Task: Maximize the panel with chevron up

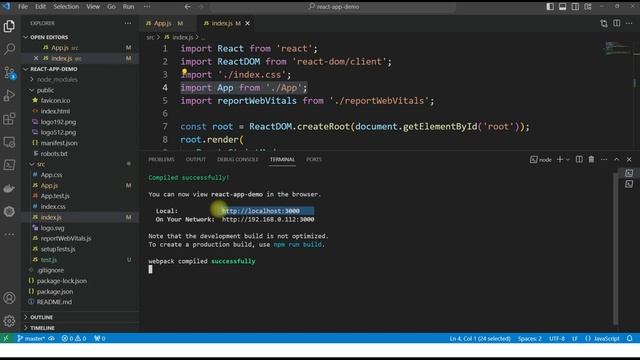Action: pos(616,160)
